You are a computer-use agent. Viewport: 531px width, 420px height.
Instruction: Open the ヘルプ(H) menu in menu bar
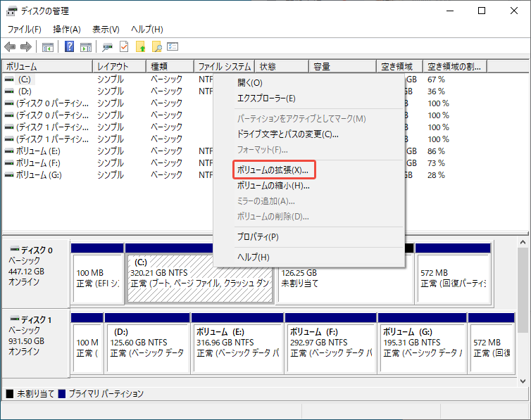pyautogui.click(x=147, y=30)
